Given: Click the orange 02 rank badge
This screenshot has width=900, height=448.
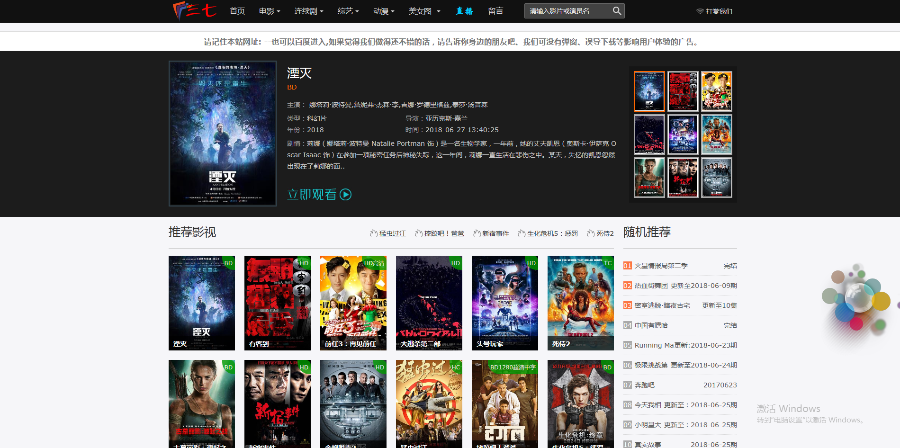Looking at the screenshot, I should coord(627,286).
